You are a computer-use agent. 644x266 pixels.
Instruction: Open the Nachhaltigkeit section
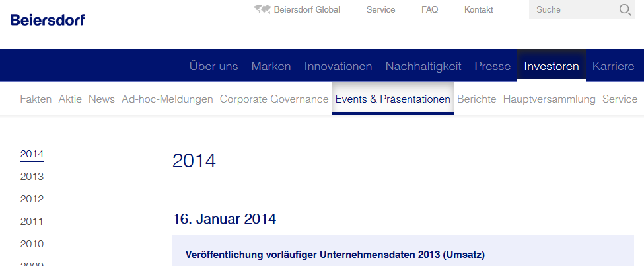coord(423,66)
